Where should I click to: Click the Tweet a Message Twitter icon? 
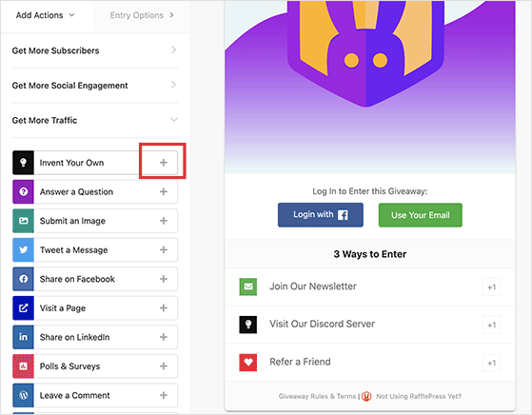(x=23, y=250)
